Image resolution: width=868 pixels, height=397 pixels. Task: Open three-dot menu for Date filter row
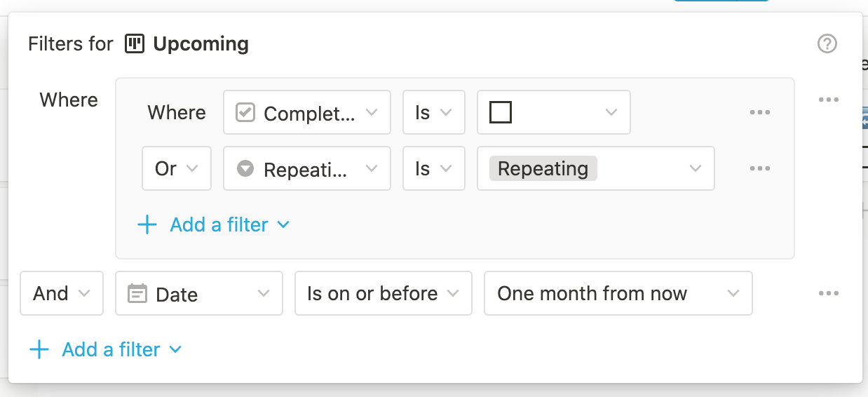[x=828, y=293]
